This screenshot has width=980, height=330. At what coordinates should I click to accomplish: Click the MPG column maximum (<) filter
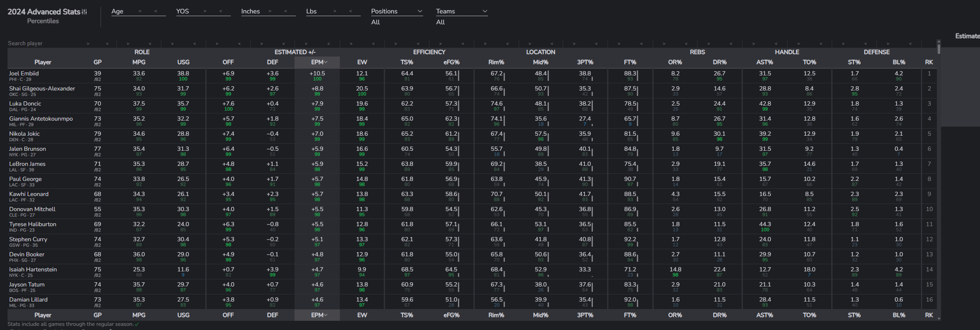click(x=150, y=44)
